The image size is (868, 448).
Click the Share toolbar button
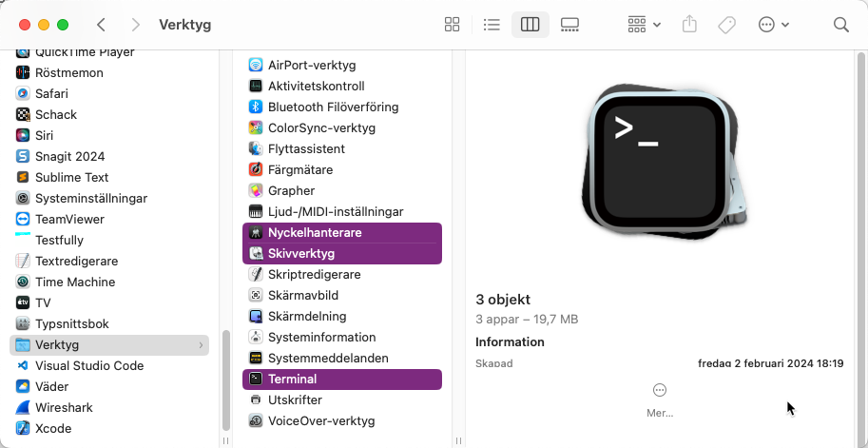point(689,25)
